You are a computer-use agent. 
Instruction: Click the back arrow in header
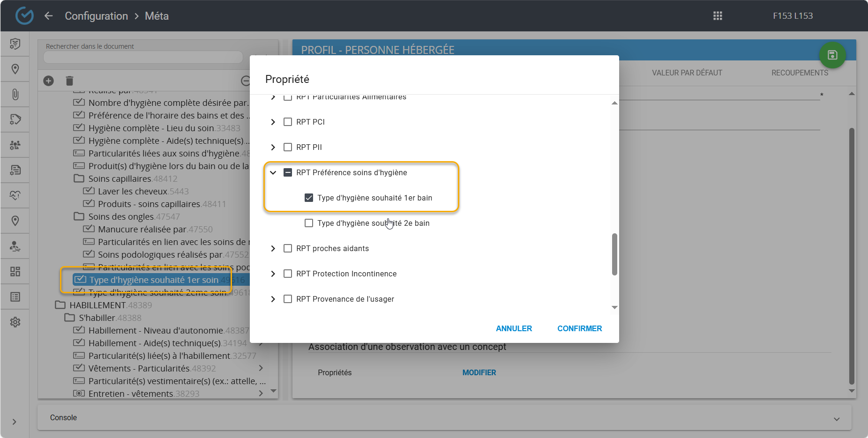pos(48,16)
